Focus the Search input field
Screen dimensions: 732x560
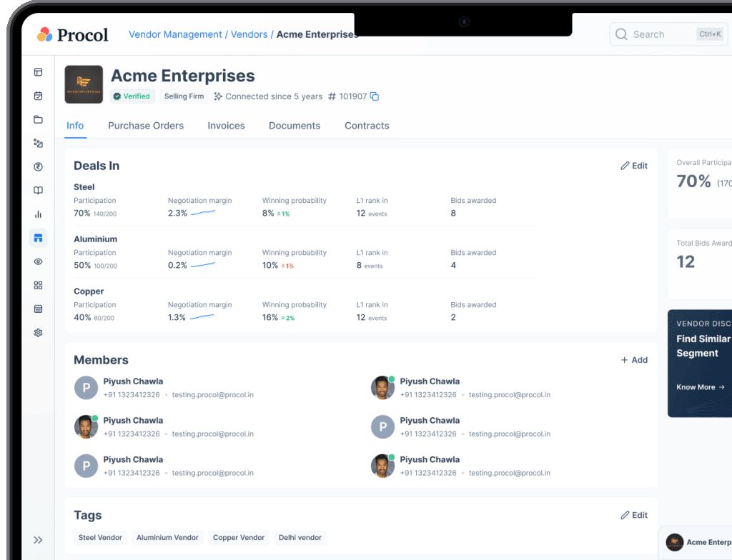(668, 34)
